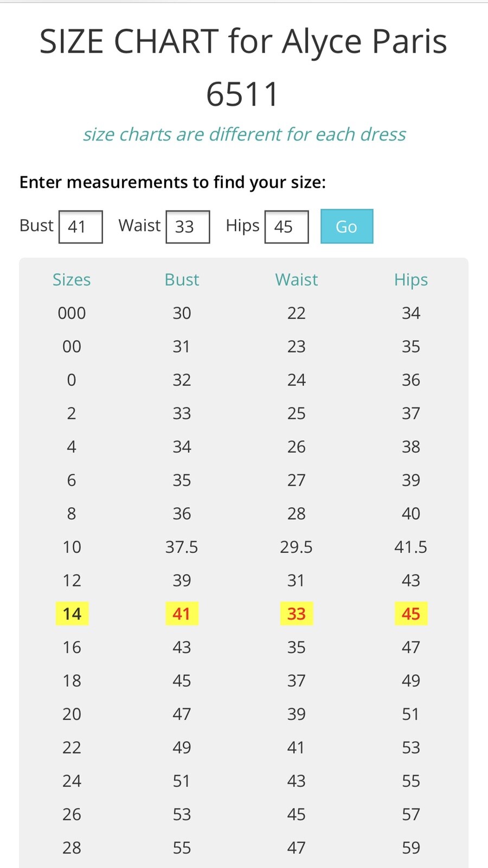Click the 41.5 hips value
Screen dimensions: 488x868
click(411, 547)
